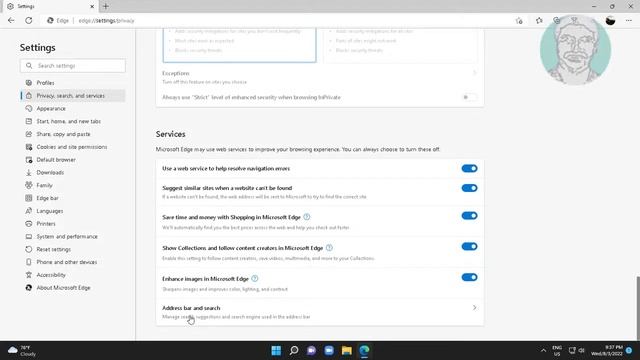Screen dimensions: 640x360
Task: Click the address bar URL edge://settings/privacy
Action: (107, 20)
